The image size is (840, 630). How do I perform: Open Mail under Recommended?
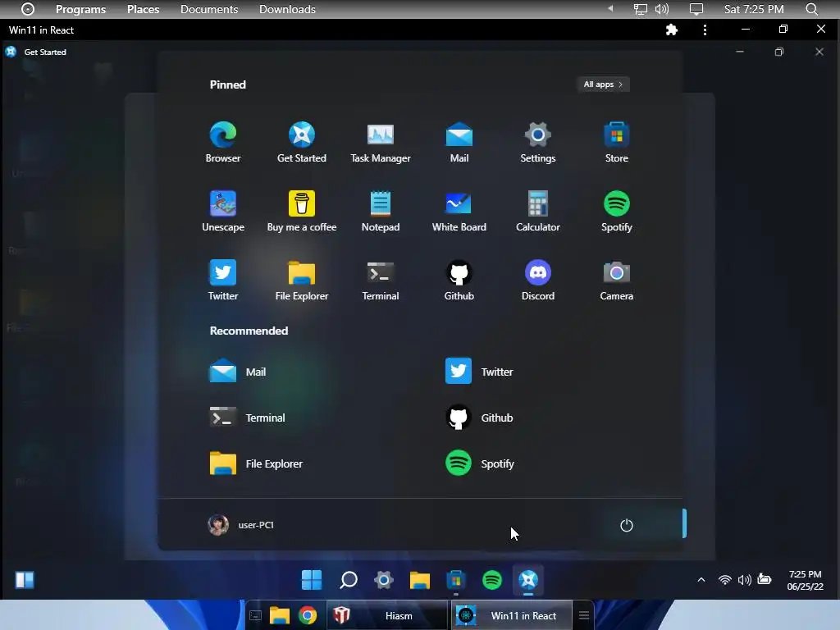click(238, 372)
